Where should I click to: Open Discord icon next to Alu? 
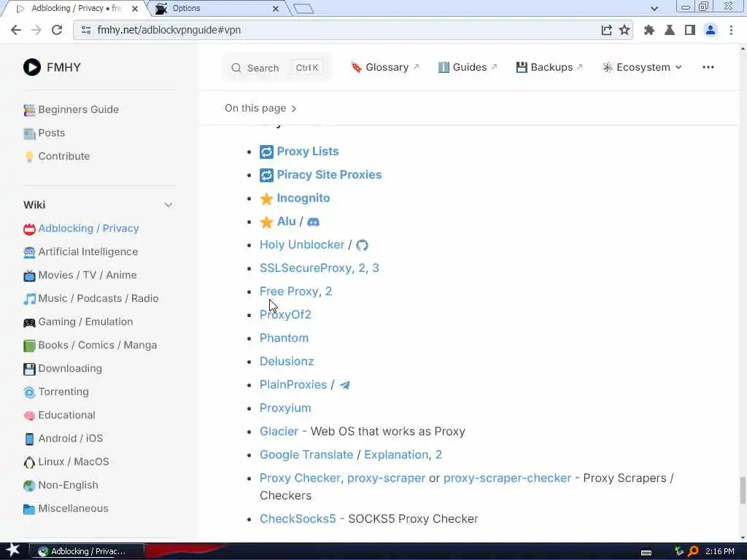[314, 222]
